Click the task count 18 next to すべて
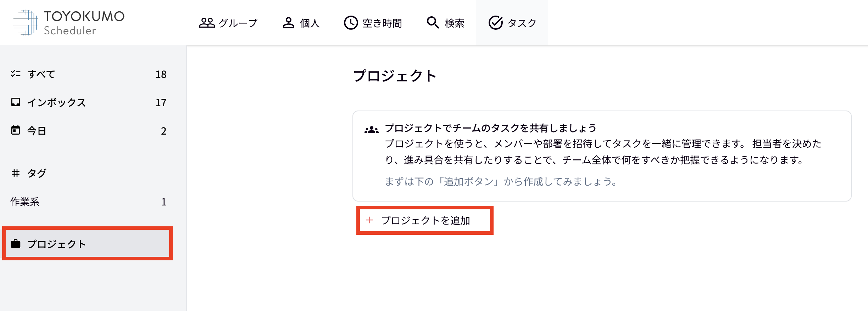The image size is (868, 311). pyautogui.click(x=161, y=74)
